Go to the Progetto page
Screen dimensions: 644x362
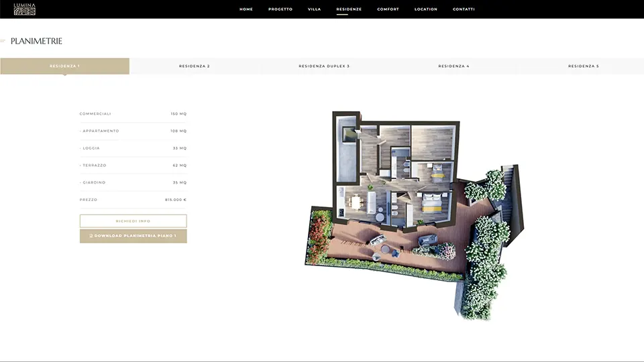pyautogui.click(x=280, y=9)
